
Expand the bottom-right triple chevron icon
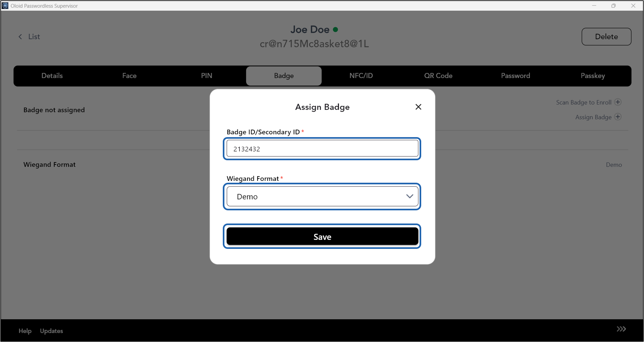(x=621, y=329)
